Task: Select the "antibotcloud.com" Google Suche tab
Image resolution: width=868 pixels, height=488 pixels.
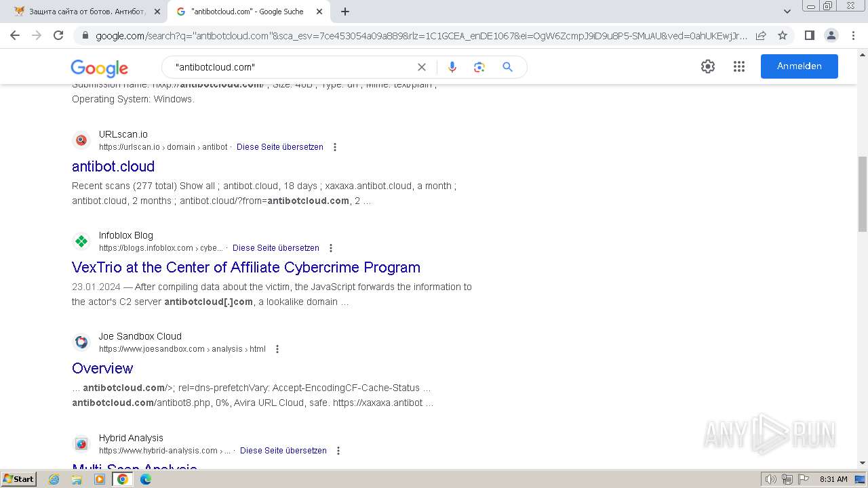Action: [248, 12]
